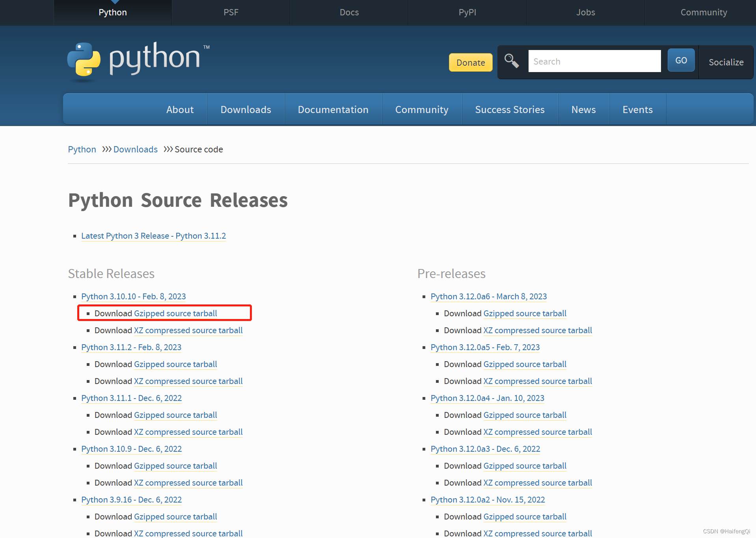
Task: Download Gzipped source tarball for Python 3.12.0a4
Action: 525,415
